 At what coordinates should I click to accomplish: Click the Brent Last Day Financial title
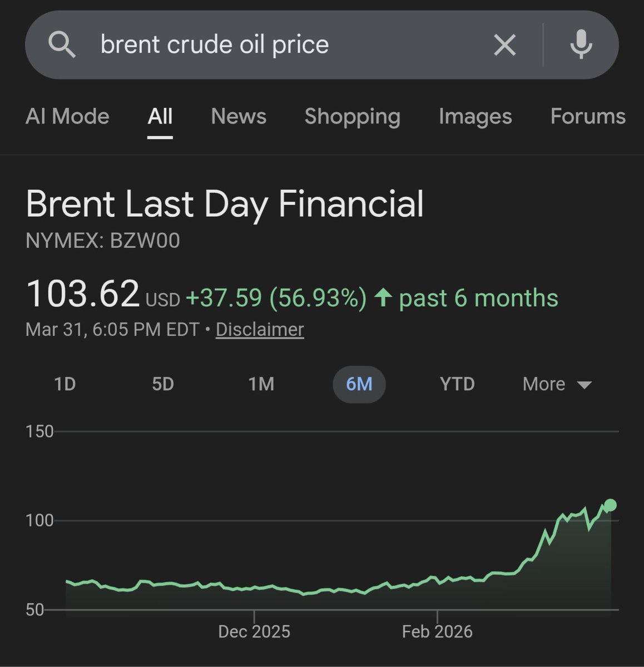click(x=225, y=203)
